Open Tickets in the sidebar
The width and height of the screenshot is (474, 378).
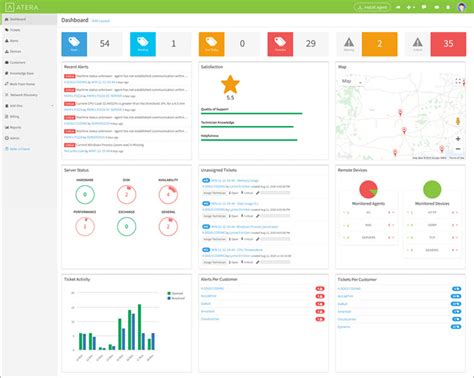(15, 30)
